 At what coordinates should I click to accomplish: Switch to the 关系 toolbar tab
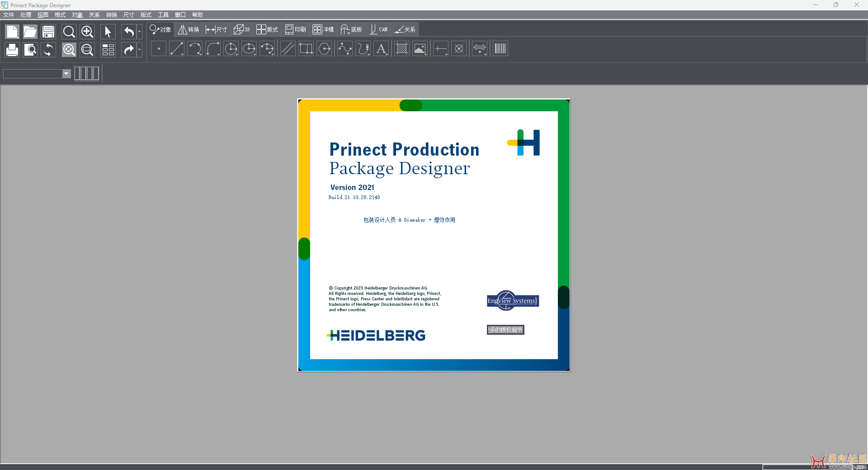point(405,29)
